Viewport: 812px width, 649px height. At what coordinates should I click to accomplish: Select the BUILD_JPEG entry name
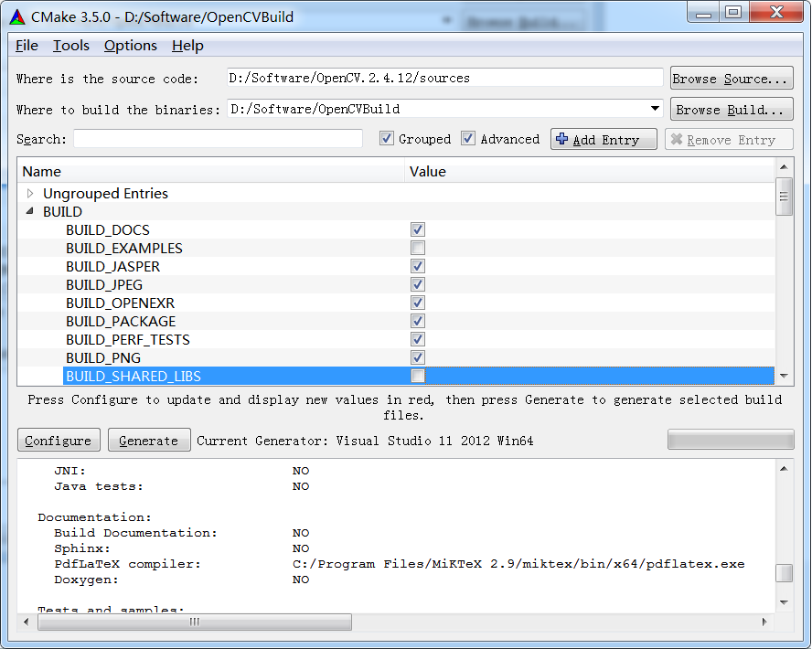(x=104, y=284)
